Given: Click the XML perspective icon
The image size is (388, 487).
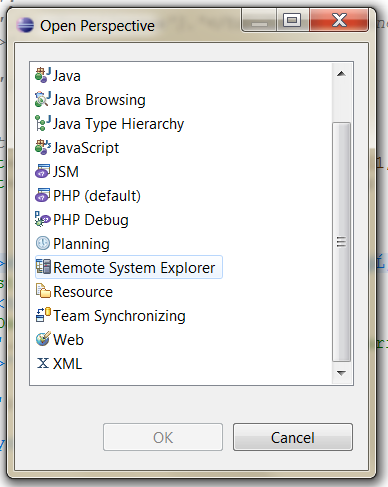Looking at the screenshot, I should coord(43,363).
